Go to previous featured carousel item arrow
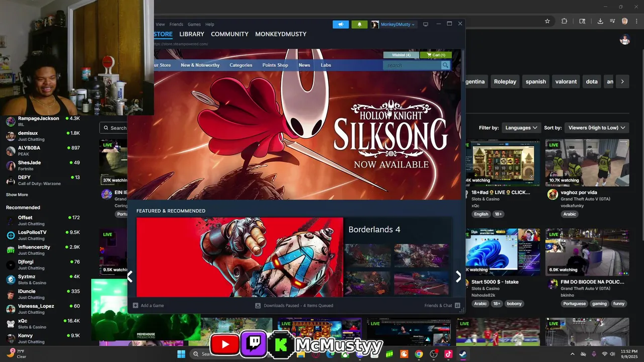644x362 pixels. pyautogui.click(x=130, y=276)
